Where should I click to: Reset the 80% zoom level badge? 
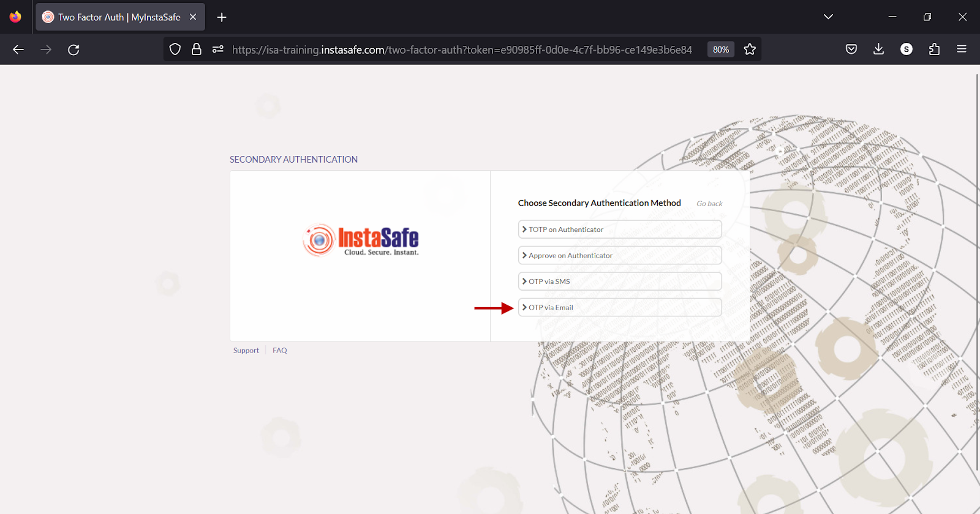[721, 50]
